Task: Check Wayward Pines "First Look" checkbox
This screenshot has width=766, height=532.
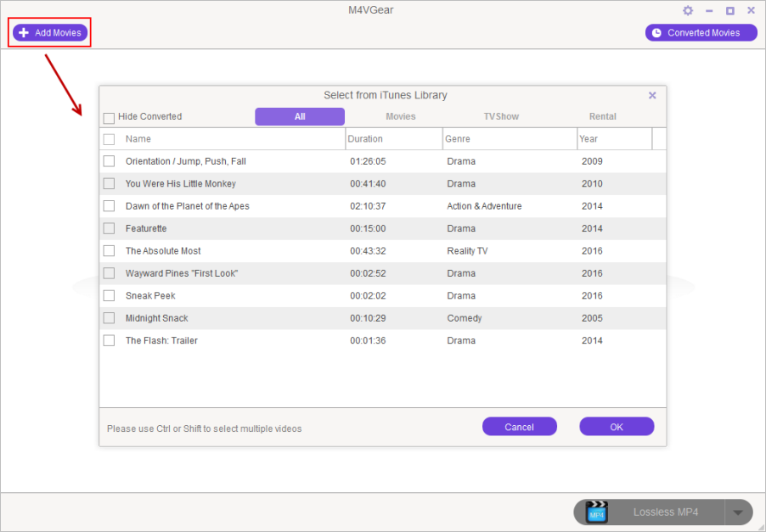Action: (x=109, y=273)
